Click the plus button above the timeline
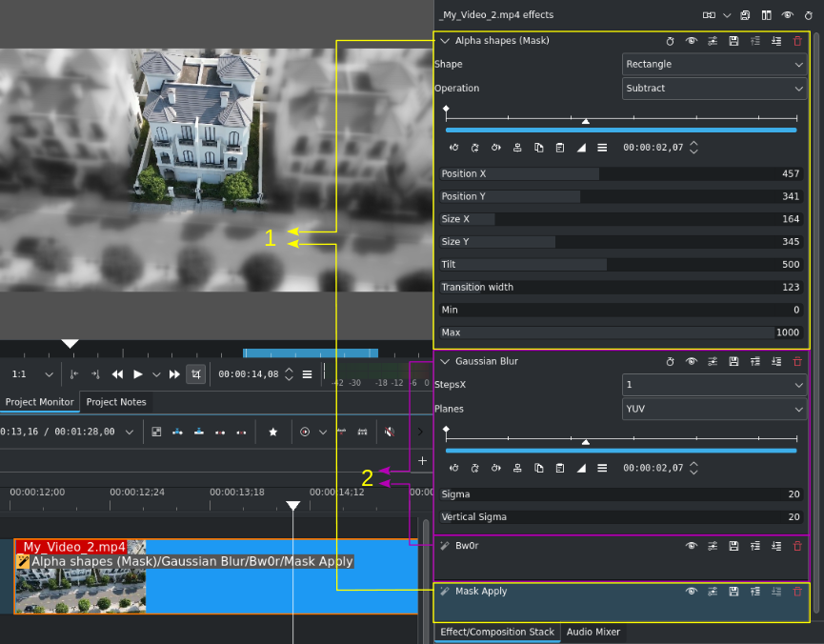Viewport: 824px width, 644px height. pyautogui.click(x=422, y=461)
